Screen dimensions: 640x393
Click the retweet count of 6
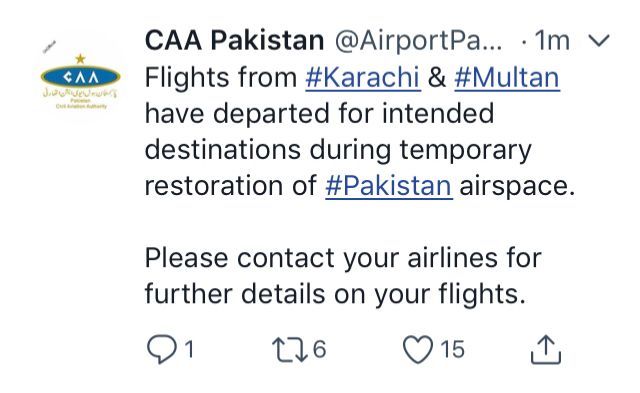click(x=319, y=349)
